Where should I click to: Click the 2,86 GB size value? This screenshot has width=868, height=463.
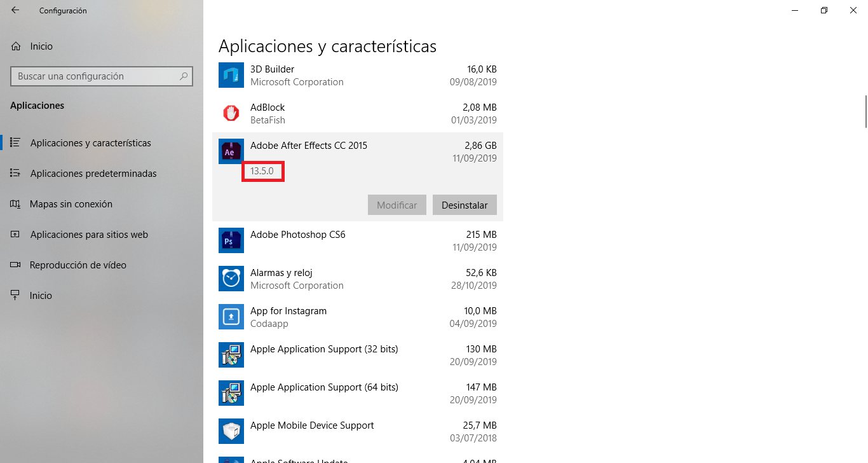481,145
